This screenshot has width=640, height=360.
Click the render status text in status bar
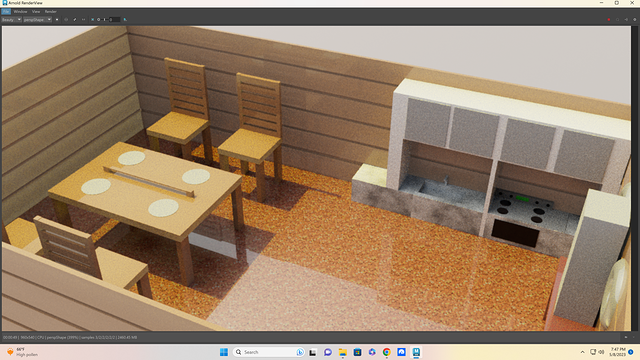click(x=70, y=338)
